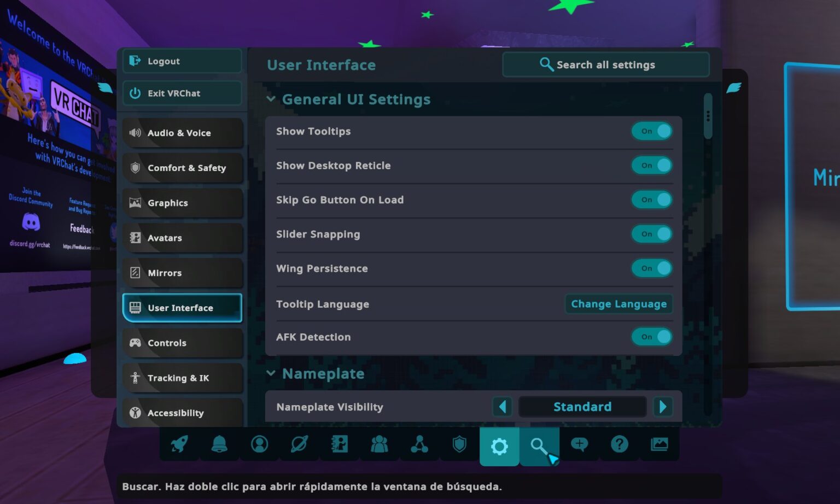Collapse the Nameplate section

coord(271,374)
